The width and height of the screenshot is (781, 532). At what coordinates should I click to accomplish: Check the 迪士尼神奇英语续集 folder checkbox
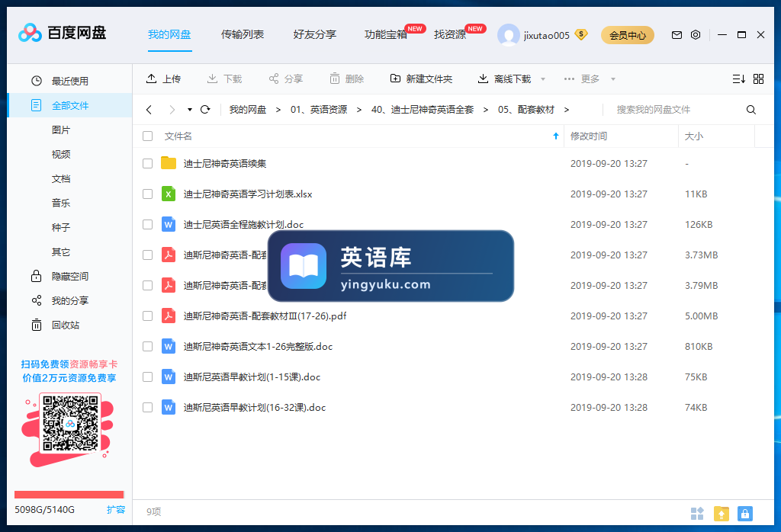(x=147, y=164)
